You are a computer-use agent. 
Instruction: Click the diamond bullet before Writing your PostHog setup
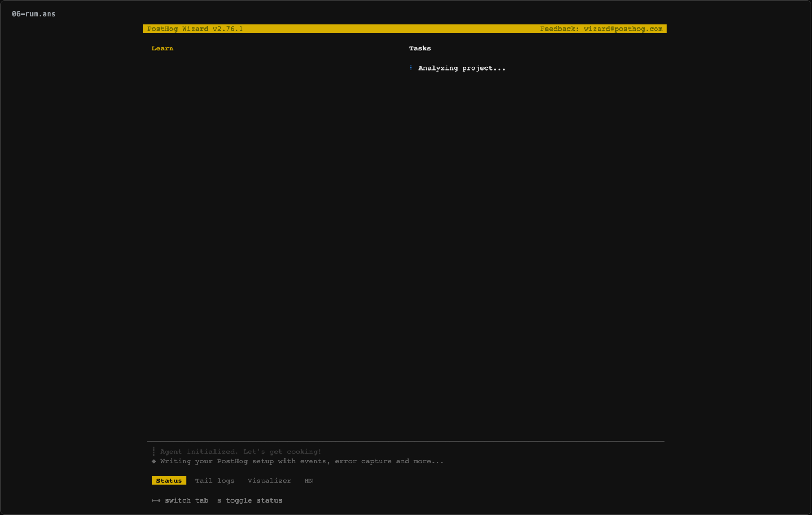coord(154,461)
